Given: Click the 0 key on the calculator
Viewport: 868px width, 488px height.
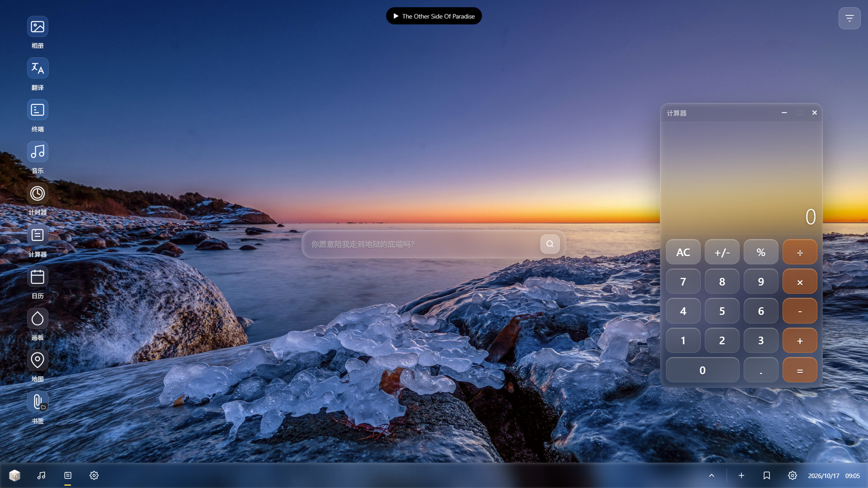Looking at the screenshot, I should (703, 370).
